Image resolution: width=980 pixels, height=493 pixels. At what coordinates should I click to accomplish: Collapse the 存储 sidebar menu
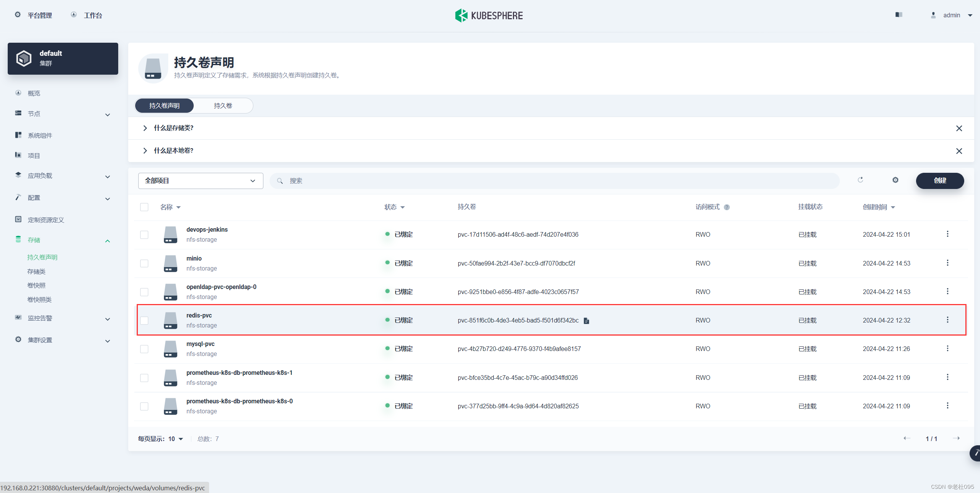pyautogui.click(x=107, y=241)
